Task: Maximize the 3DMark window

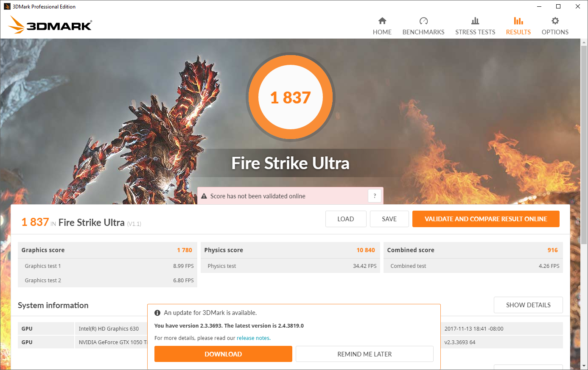Action: pos(558,6)
